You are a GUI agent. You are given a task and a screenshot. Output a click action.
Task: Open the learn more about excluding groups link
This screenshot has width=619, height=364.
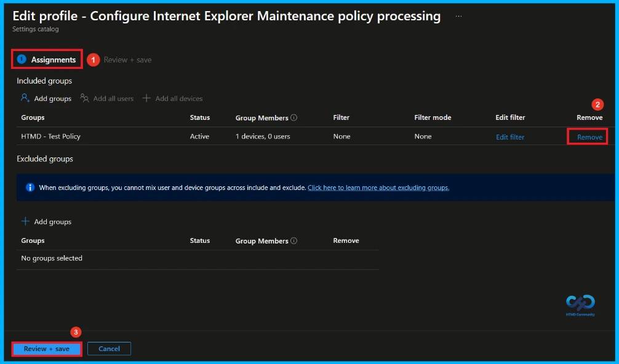(378, 188)
